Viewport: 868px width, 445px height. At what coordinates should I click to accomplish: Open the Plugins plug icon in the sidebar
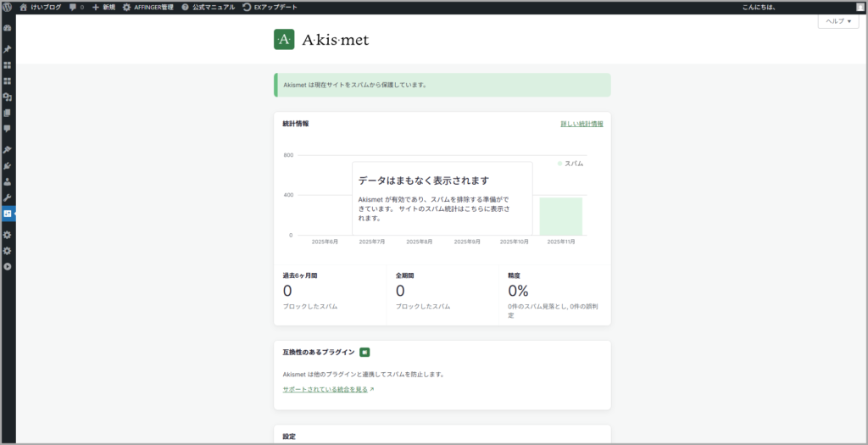8,165
